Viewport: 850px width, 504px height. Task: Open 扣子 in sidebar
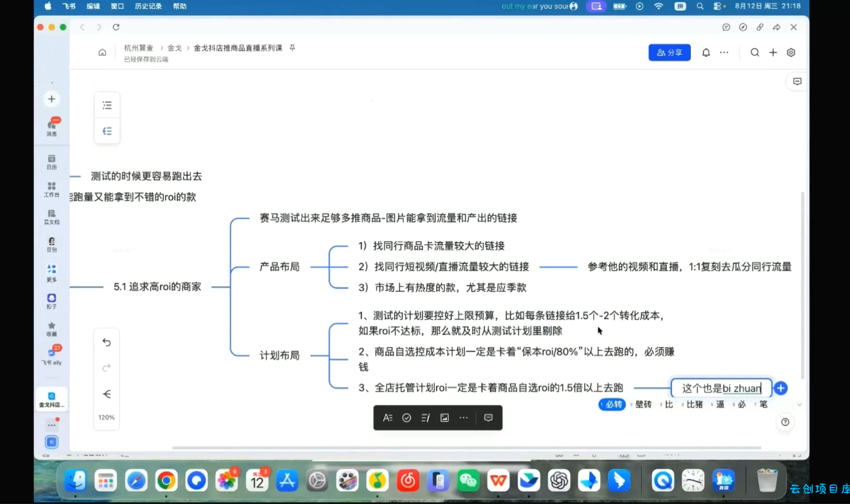[x=52, y=301]
